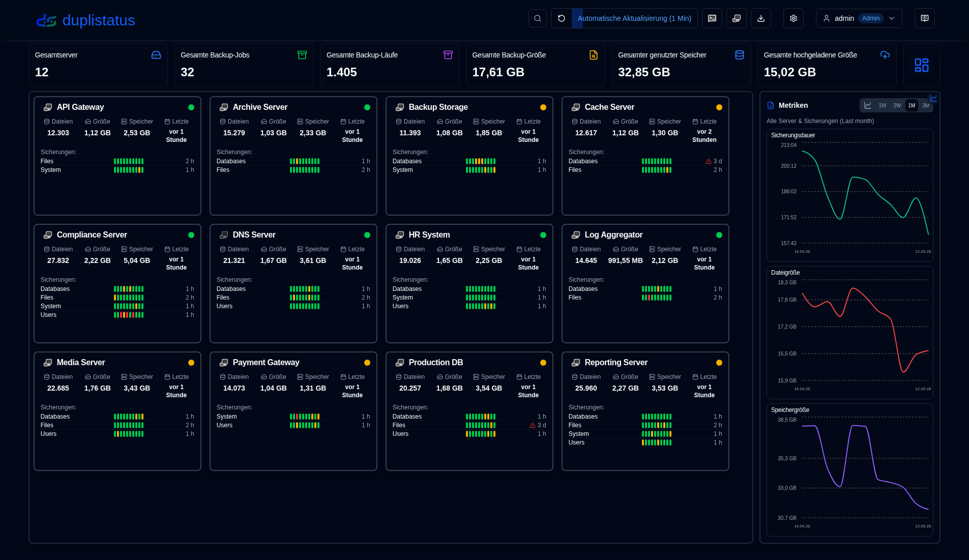Open the Log Aggregator server title
Image resolution: width=969 pixels, height=560 pixels.
613,235
